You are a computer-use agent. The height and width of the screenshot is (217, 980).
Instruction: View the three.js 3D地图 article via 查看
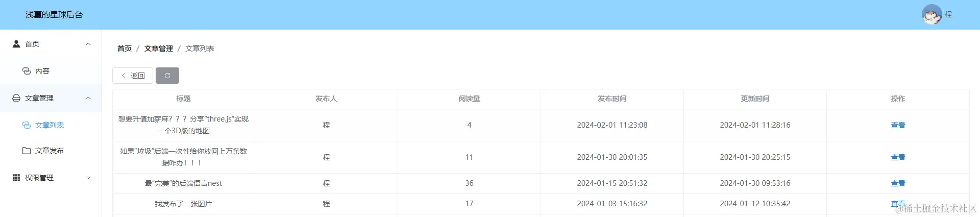[x=898, y=125]
